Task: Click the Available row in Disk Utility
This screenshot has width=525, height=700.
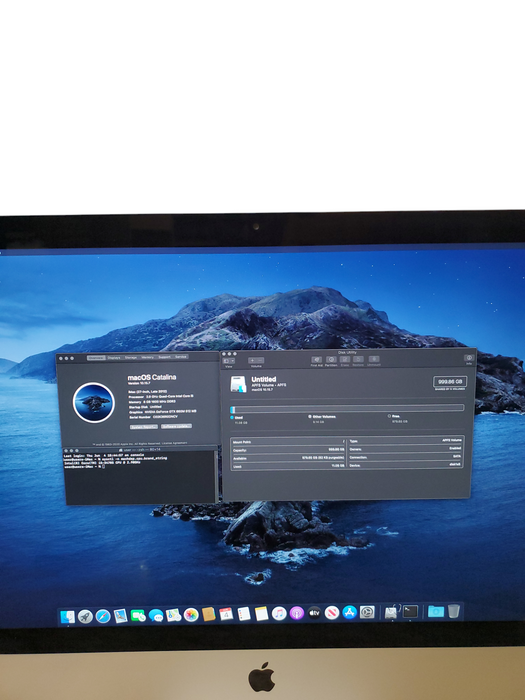Action: [x=289, y=458]
